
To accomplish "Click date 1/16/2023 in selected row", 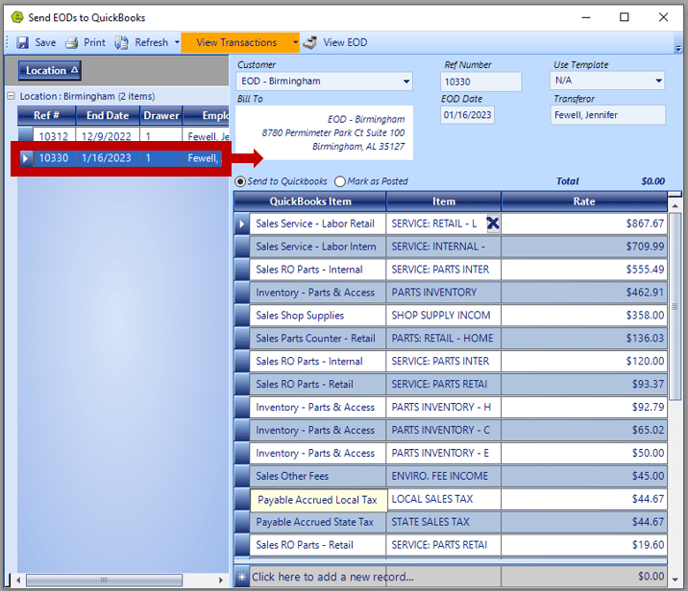I will tap(106, 158).
